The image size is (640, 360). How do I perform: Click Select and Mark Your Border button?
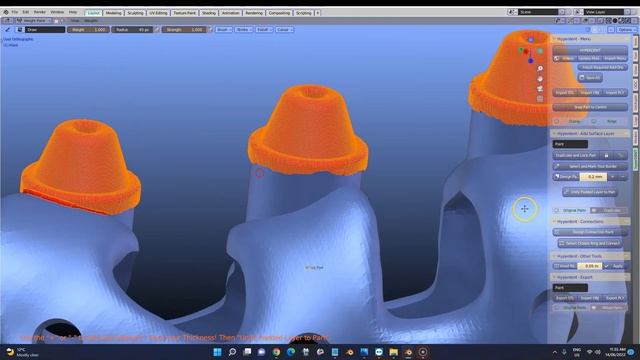click(590, 167)
